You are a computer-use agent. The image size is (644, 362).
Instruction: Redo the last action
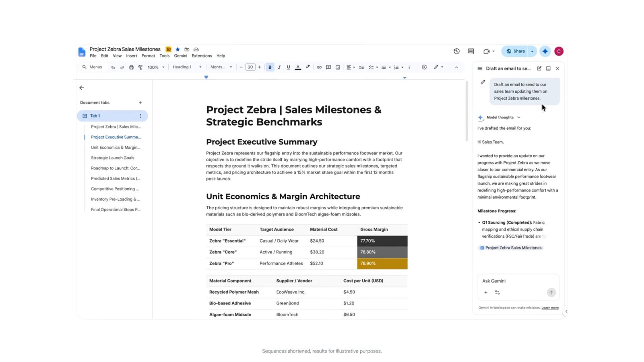(122, 67)
